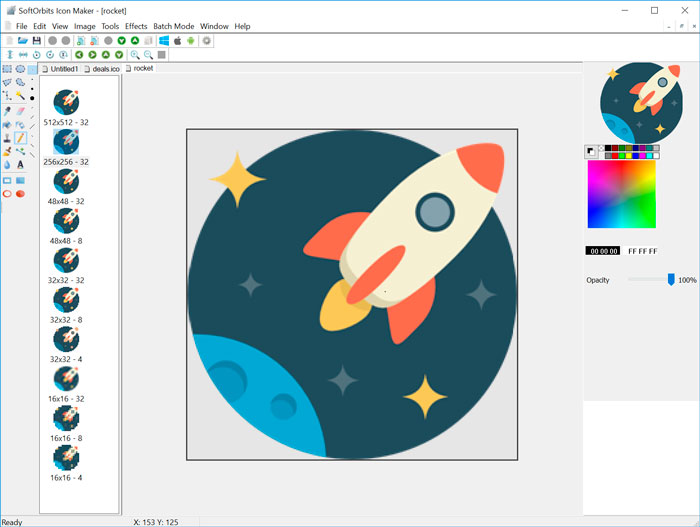
Task: Click the Opacity slider handle
Action: click(670, 280)
